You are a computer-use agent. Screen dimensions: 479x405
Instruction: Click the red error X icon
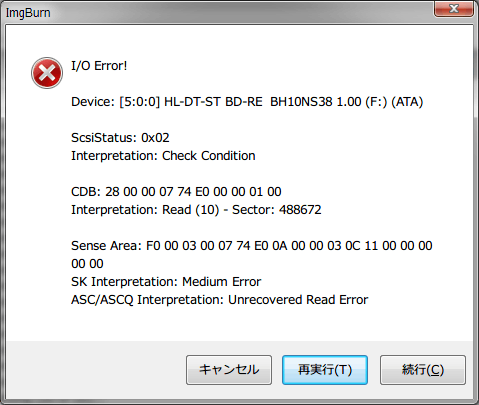47,73
